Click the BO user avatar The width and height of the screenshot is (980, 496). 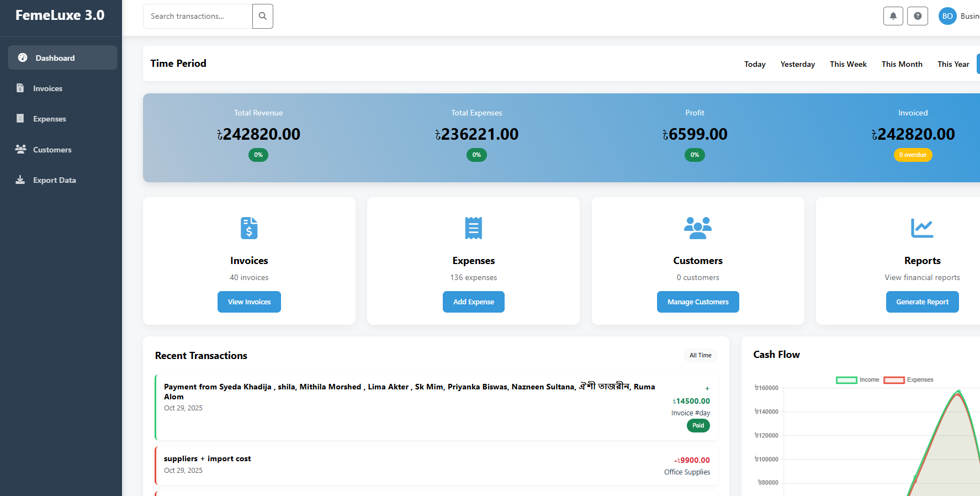(947, 16)
